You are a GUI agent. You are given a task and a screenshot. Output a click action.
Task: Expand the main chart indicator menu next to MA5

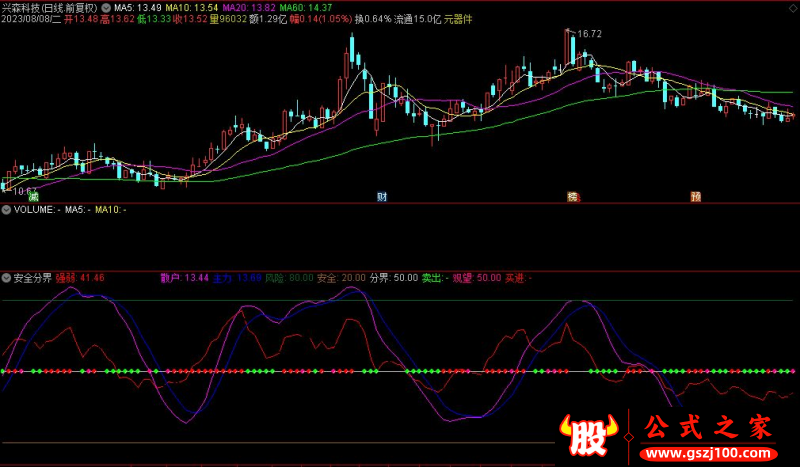[107, 7]
